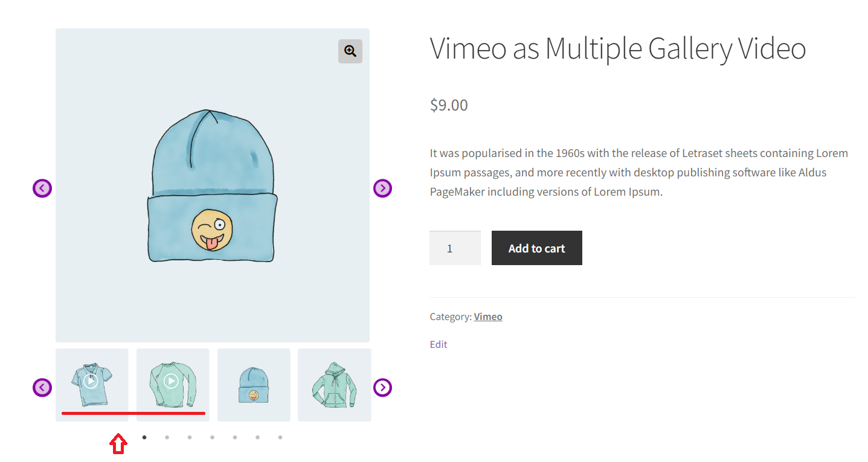Click the left arrow under the thumbnail strip
The image size is (868, 462).
[x=42, y=387]
